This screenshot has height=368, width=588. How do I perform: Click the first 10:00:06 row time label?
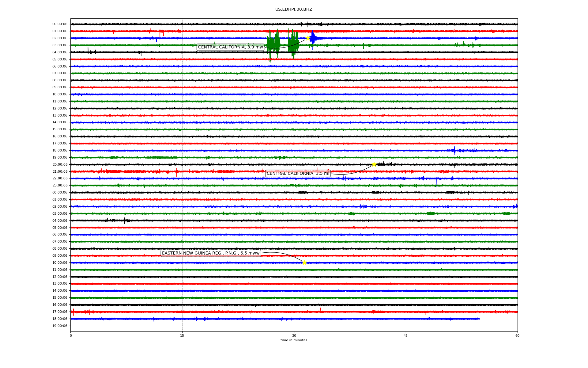(x=60, y=94)
